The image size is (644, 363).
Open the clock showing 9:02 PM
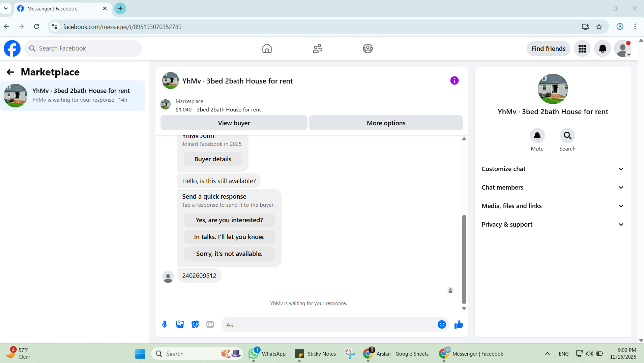click(623, 354)
